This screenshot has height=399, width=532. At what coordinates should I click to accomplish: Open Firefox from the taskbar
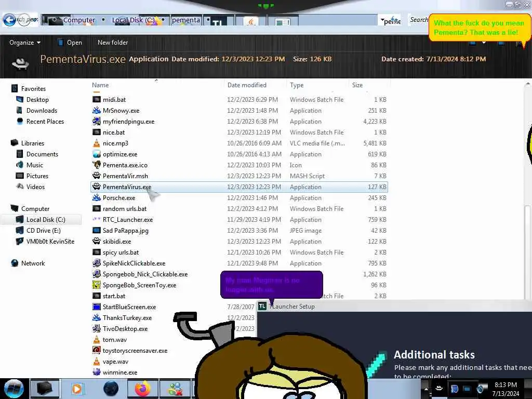click(142, 389)
